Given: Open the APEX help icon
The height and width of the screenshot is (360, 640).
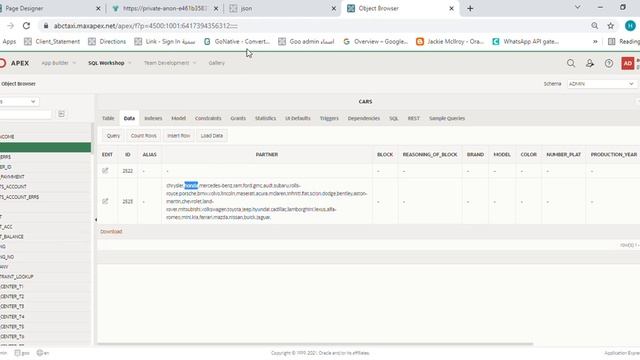Looking at the screenshot, I should tap(609, 63).
